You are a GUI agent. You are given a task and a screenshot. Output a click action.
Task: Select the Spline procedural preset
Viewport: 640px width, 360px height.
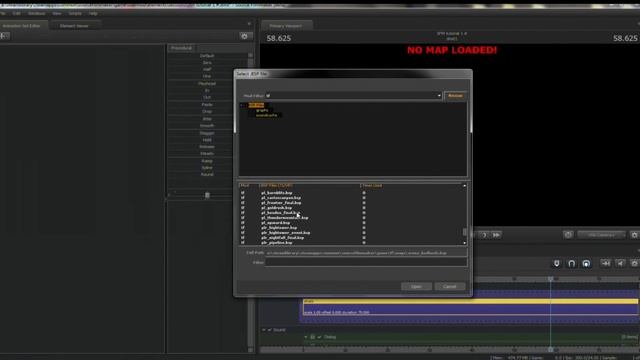click(x=207, y=168)
